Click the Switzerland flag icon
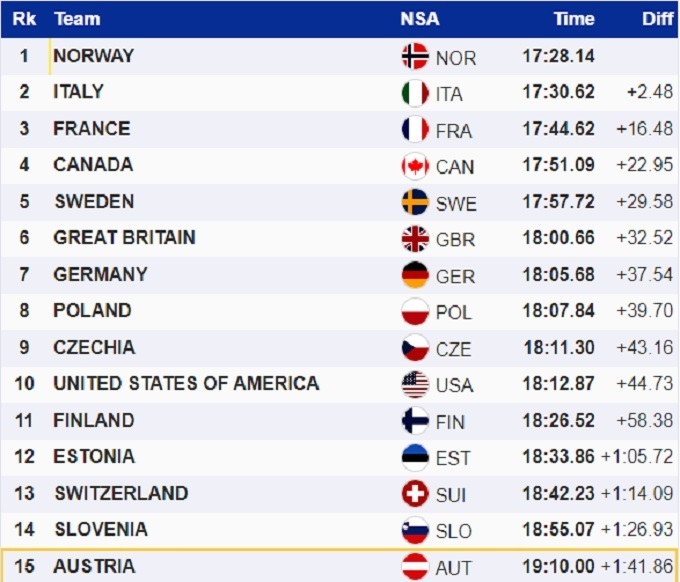 pyautogui.click(x=415, y=494)
